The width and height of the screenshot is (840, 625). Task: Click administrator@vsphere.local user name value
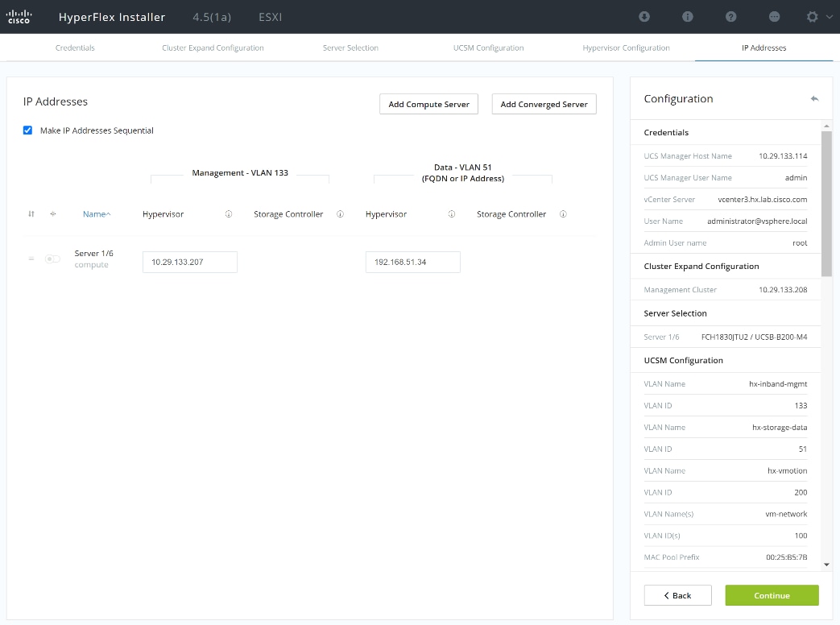pyautogui.click(x=757, y=221)
